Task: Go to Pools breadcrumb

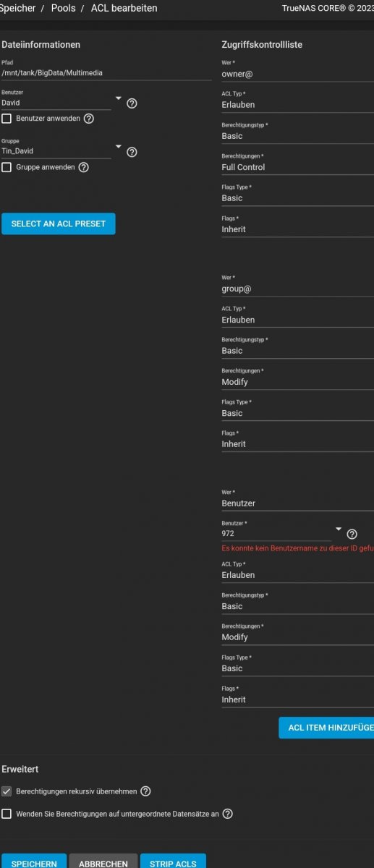Action: pos(63,9)
